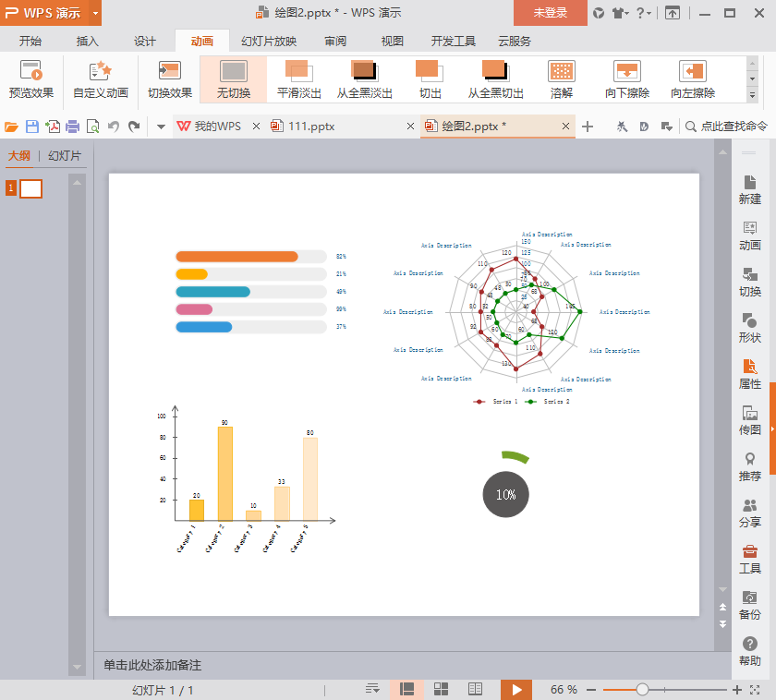Switch to Outline (大纲) pane tab
This screenshot has height=700, width=776.
click(x=18, y=156)
